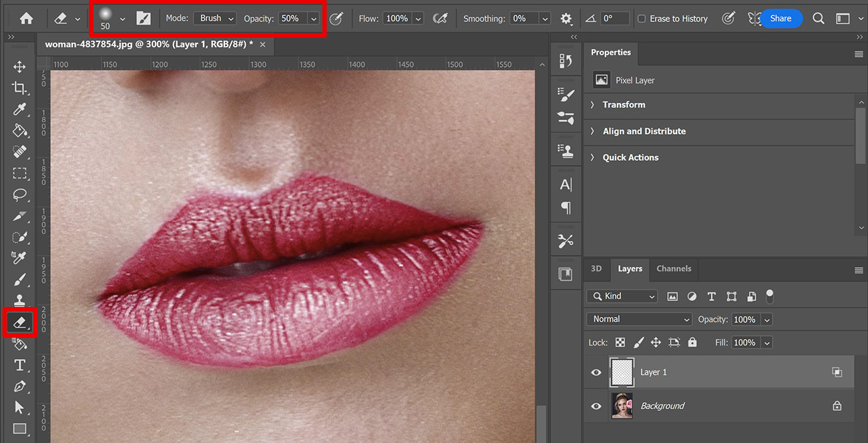Switch to the Channels tab
The image size is (868, 443).
[x=673, y=269]
